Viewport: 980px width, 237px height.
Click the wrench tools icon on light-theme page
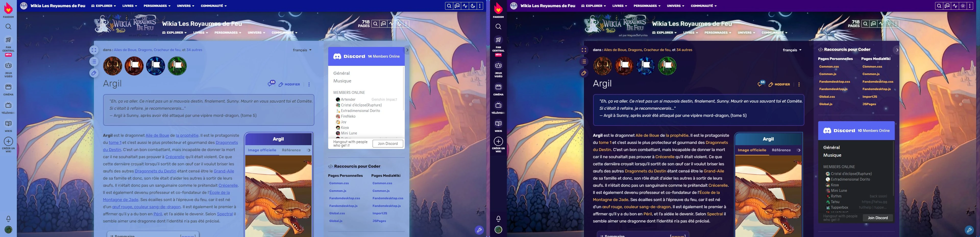tap(479, 230)
